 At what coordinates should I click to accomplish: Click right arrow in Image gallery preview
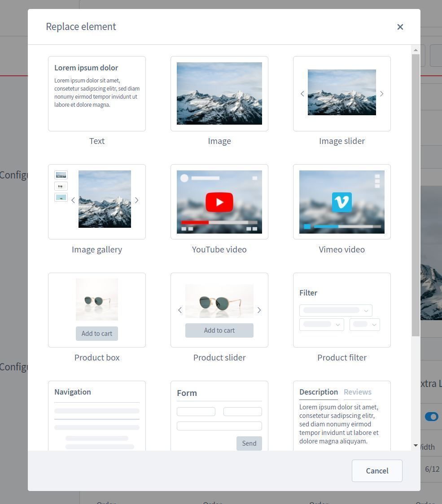137,200
